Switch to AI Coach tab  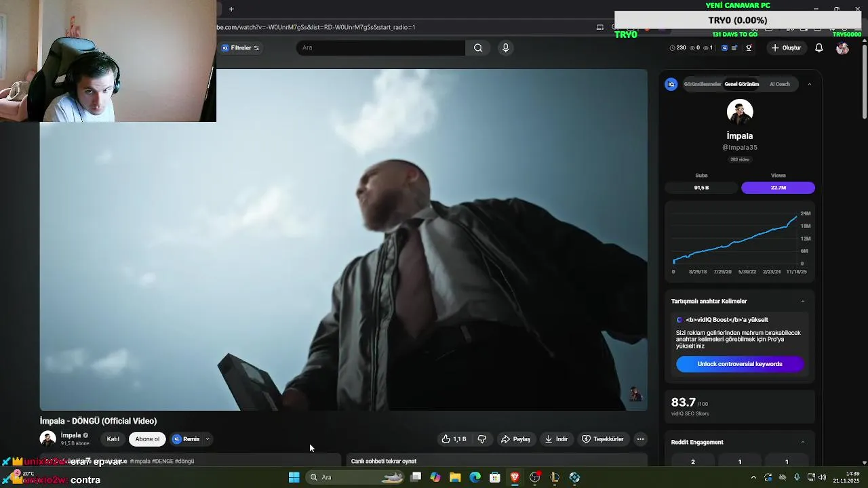coord(780,84)
